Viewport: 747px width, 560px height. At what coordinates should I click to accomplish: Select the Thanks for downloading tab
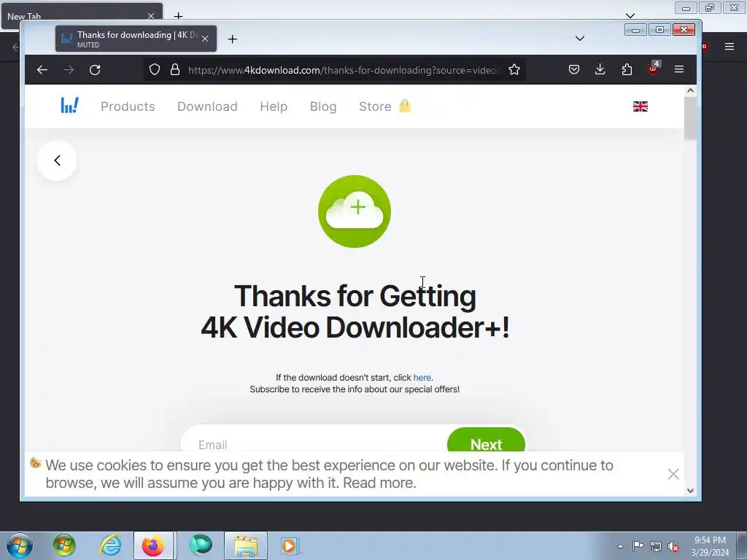coord(136,39)
